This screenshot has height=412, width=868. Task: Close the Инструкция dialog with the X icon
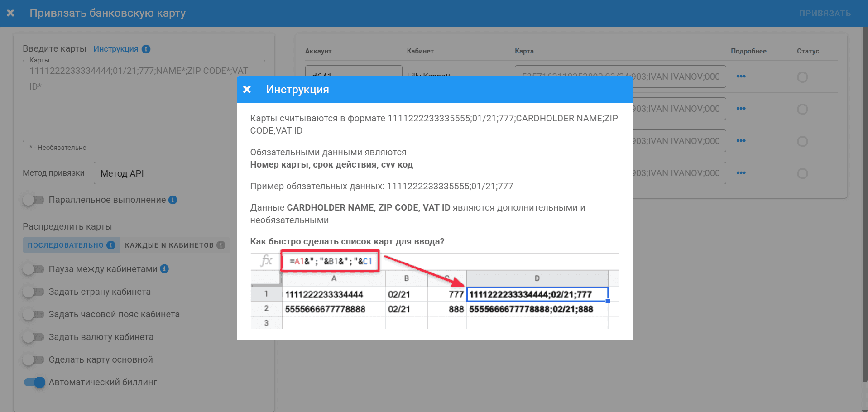[247, 90]
